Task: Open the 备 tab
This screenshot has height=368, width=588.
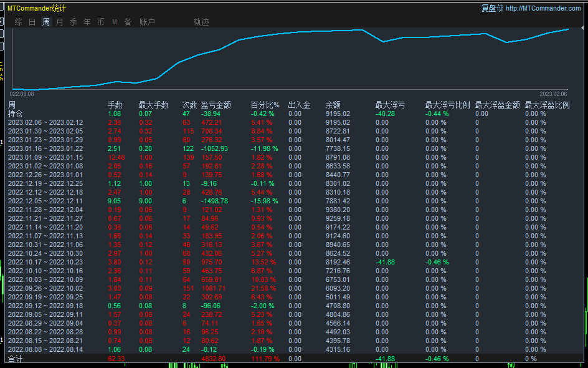Action: pos(128,22)
